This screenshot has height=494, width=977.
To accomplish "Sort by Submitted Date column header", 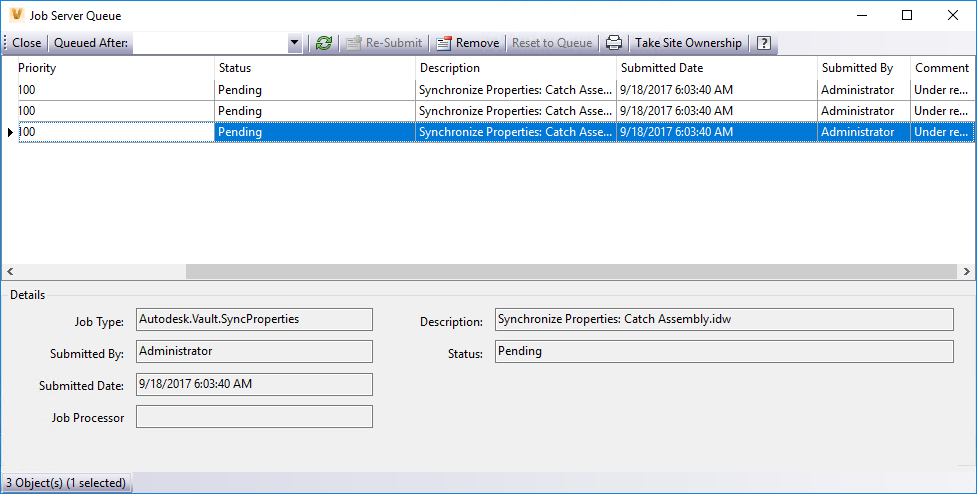I will pyautogui.click(x=717, y=68).
